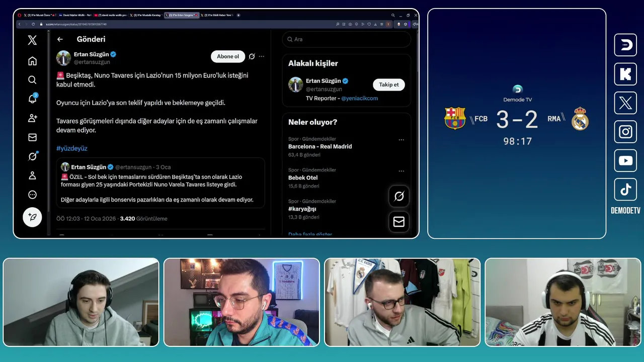The height and width of the screenshot is (362, 644).
Task: Click the post timestamp ÖÖ 12:03
Action: pyautogui.click(x=68, y=219)
